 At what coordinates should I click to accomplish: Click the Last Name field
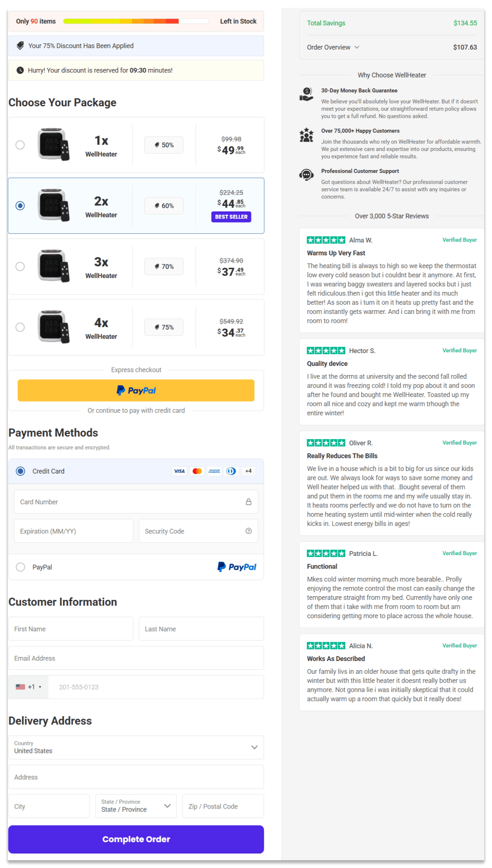[201, 629]
